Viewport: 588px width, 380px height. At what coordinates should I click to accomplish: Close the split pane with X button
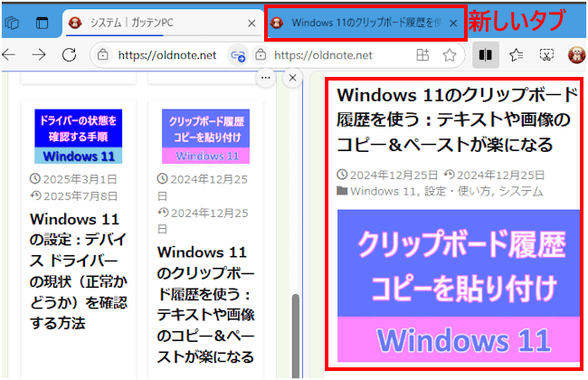293,78
